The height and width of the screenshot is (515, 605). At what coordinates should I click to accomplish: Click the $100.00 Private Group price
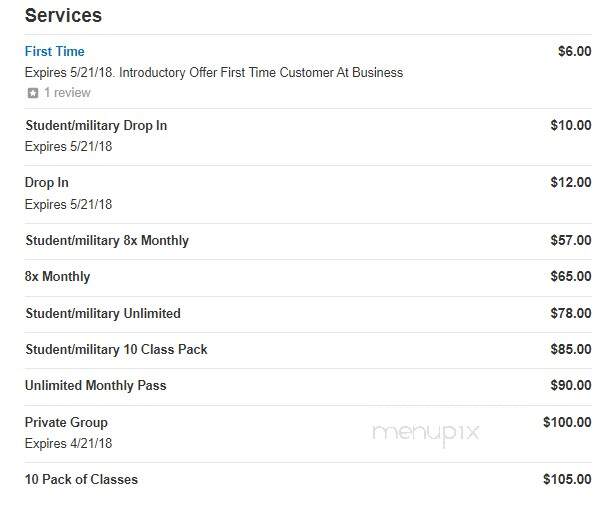tap(567, 422)
